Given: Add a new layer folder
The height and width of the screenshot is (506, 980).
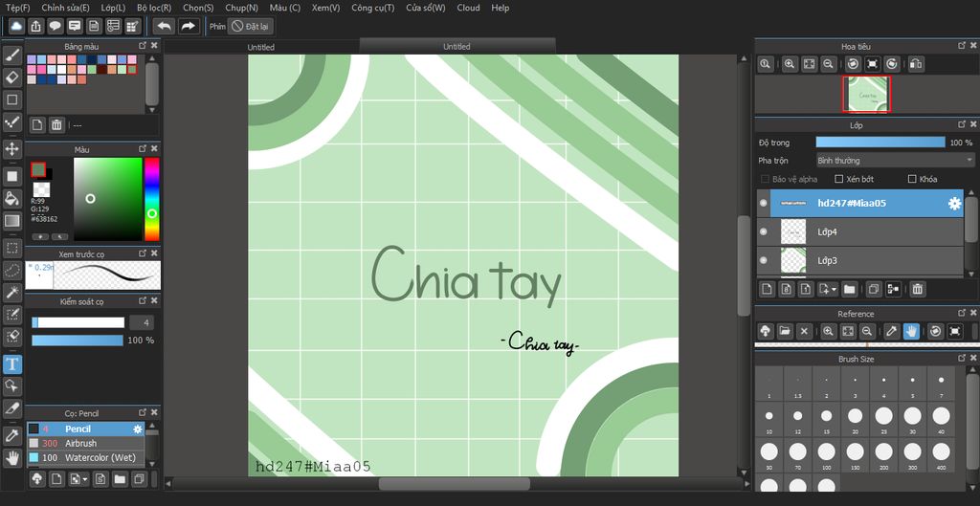Looking at the screenshot, I should pyautogui.click(x=849, y=289).
